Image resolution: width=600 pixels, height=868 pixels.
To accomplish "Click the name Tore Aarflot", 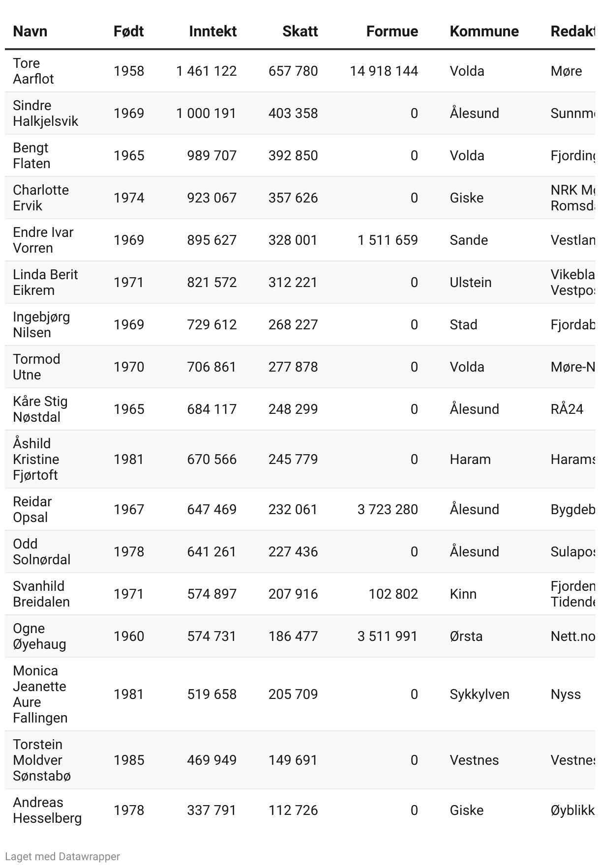I will click(x=33, y=71).
